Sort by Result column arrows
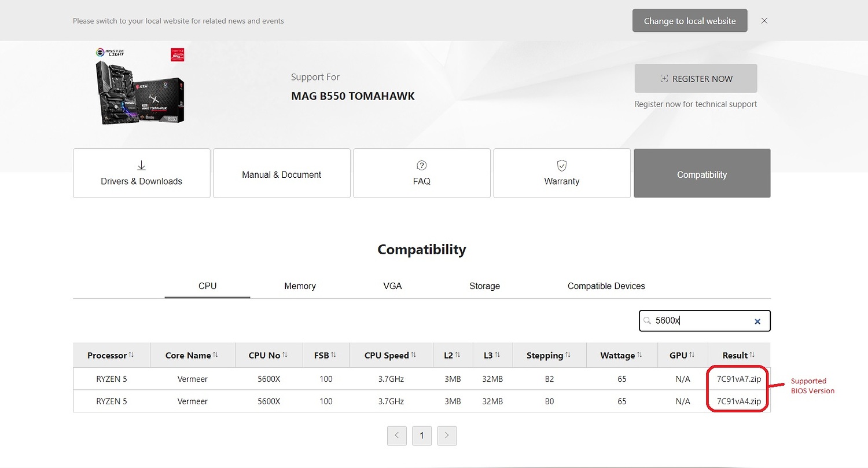The height and width of the screenshot is (468, 868). (x=752, y=355)
